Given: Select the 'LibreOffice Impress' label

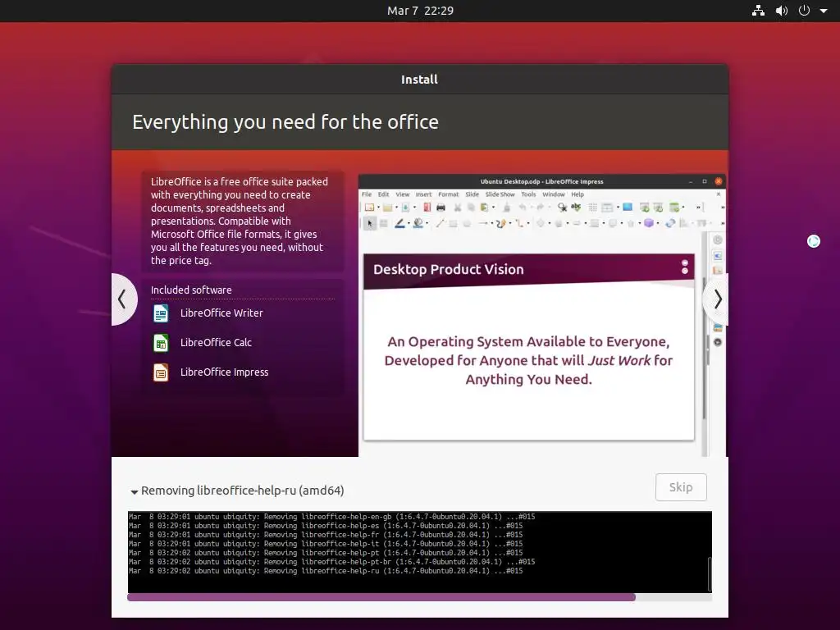Looking at the screenshot, I should (x=224, y=372).
